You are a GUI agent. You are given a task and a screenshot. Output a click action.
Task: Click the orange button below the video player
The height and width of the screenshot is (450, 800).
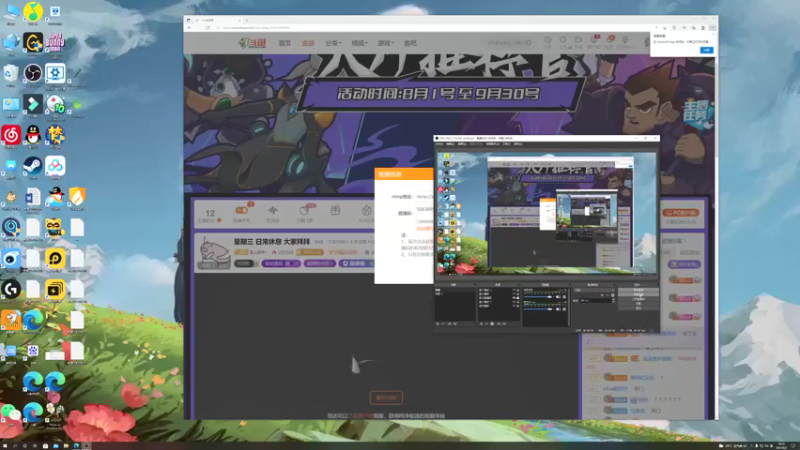386,398
